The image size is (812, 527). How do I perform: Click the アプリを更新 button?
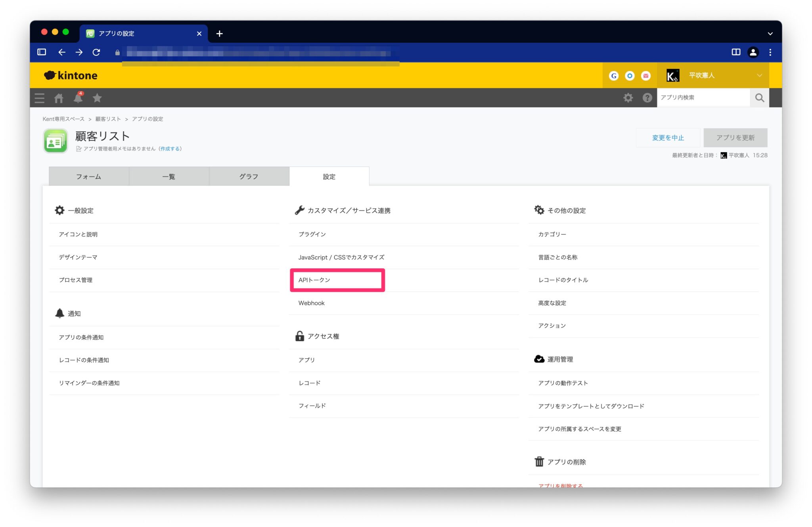coord(735,137)
